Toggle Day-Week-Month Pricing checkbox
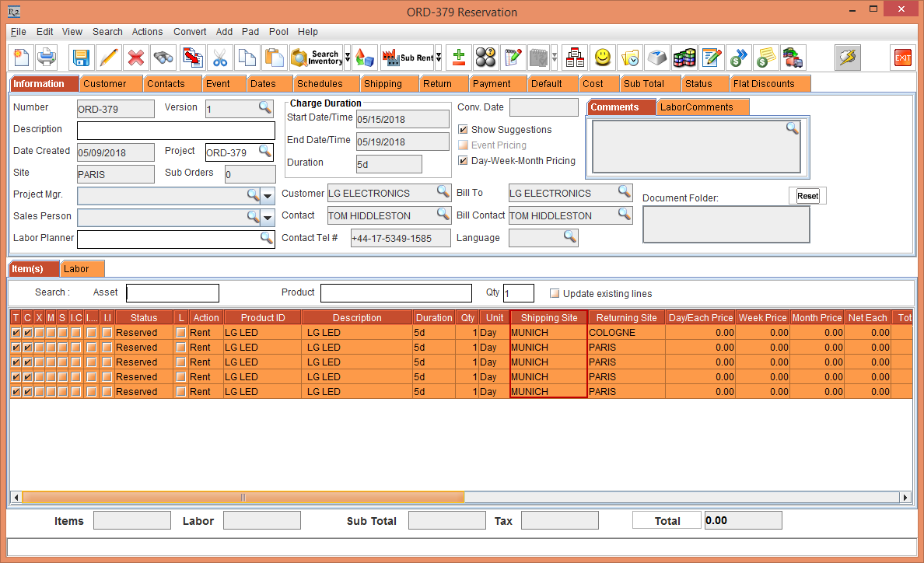 point(464,161)
